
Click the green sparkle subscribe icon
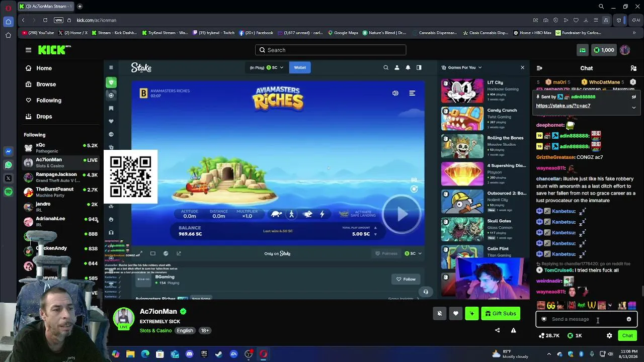471,313
